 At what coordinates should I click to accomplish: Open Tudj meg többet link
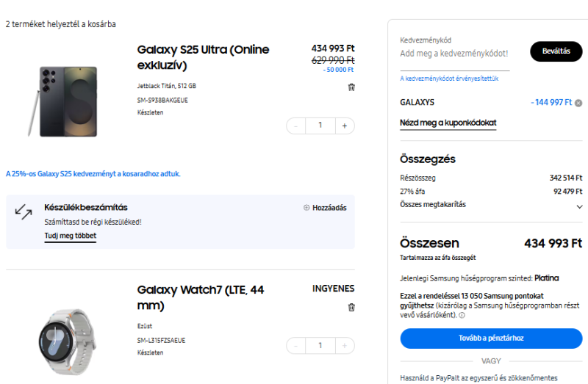coord(70,236)
